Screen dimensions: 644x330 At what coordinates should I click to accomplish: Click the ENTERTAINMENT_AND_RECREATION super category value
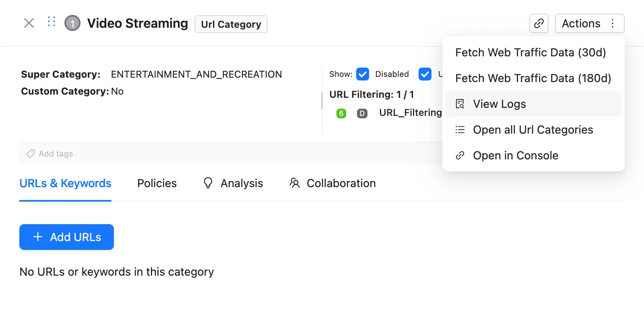pos(196,74)
